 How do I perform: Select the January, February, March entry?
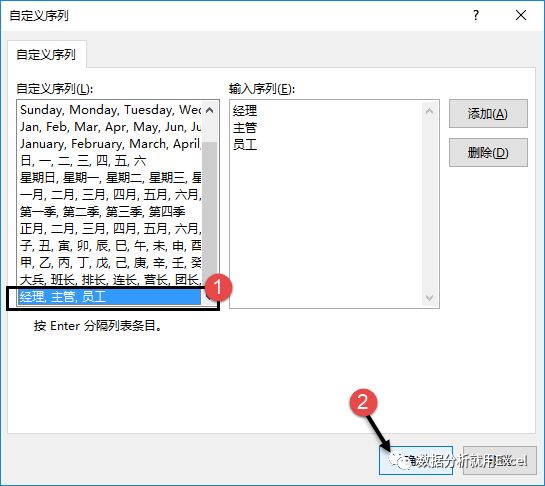click(x=110, y=144)
